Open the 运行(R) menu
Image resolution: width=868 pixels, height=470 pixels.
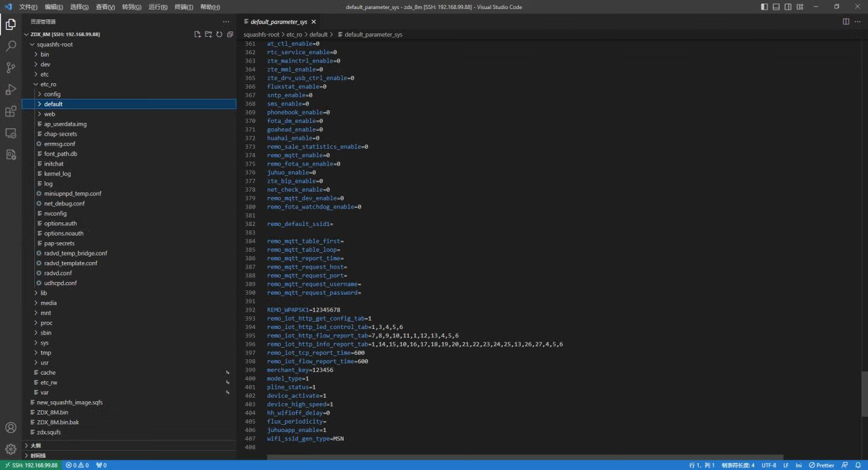pos(157,7)
